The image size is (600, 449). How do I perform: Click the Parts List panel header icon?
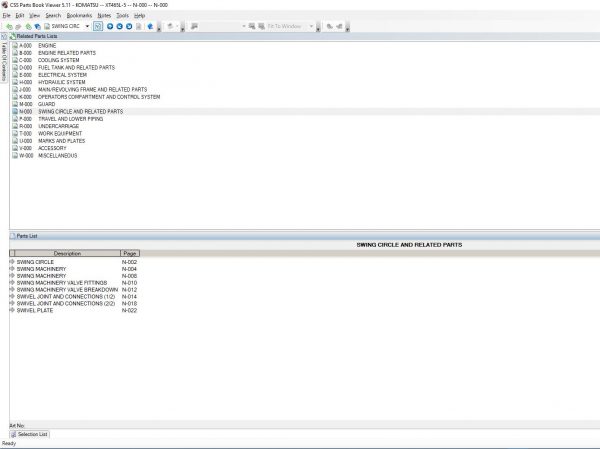coord(13,236)
